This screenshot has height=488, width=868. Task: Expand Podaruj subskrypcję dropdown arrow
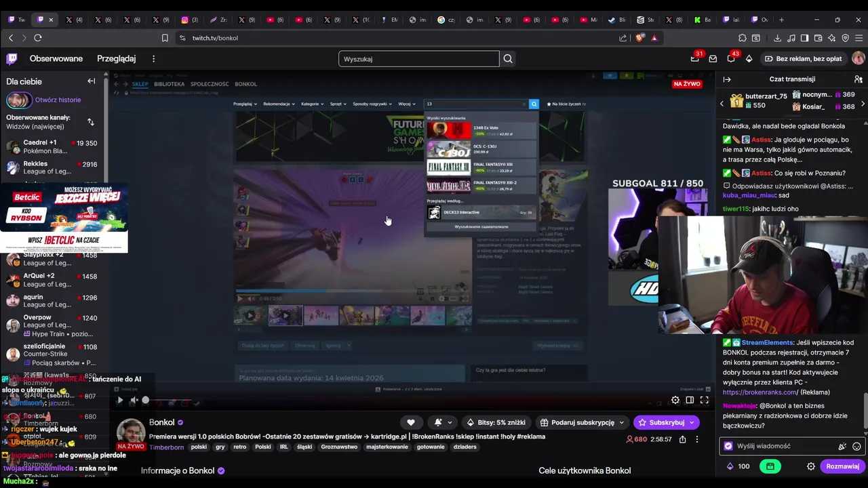pyautogui.click(x=621, y=422)
